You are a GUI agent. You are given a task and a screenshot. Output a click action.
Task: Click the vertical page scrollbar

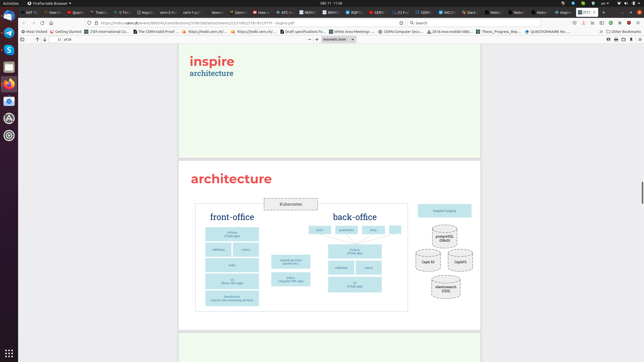point(642,193)
